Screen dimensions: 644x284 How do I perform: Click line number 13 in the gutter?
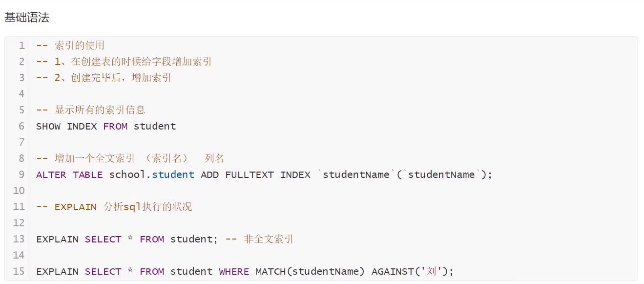19,239
